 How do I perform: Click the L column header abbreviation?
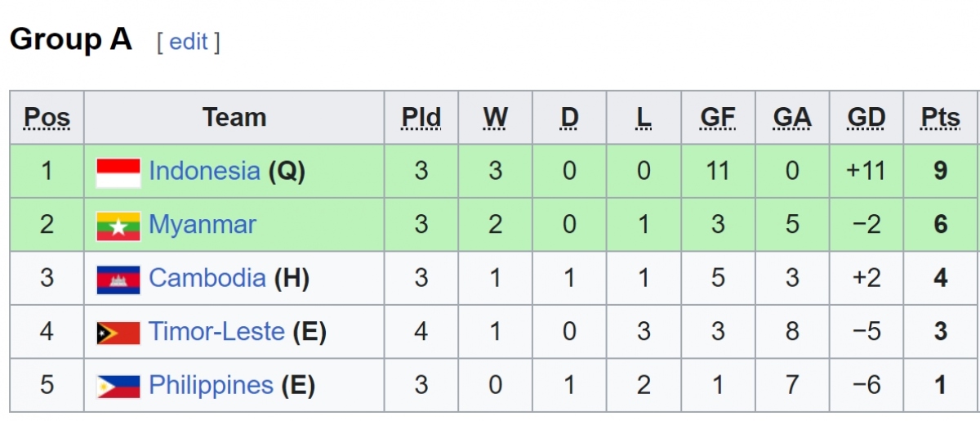644,119
